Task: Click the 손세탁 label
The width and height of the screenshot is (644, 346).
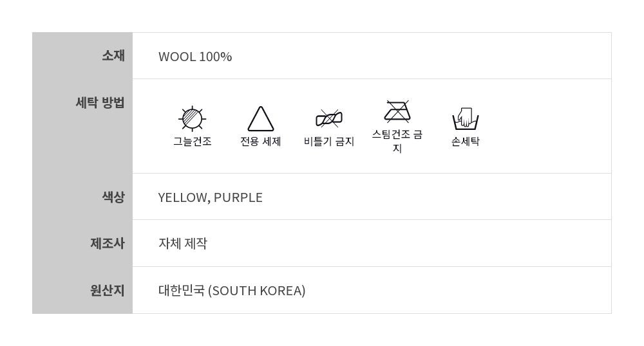Action: [465, 141]
